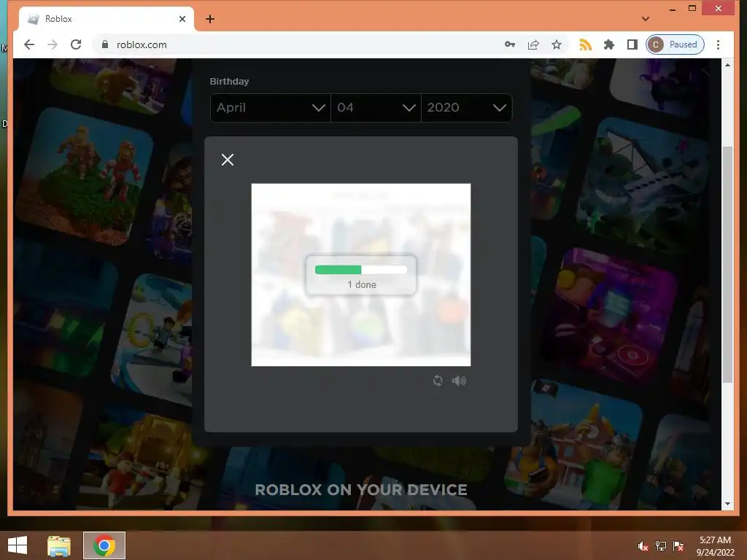Open the April month dropdown

point(270,108)
